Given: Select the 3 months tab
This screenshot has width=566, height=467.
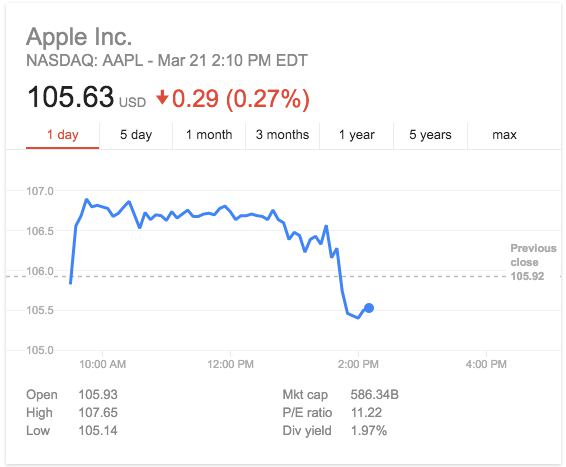Looking at the screenshot, I should coord(282,135).
